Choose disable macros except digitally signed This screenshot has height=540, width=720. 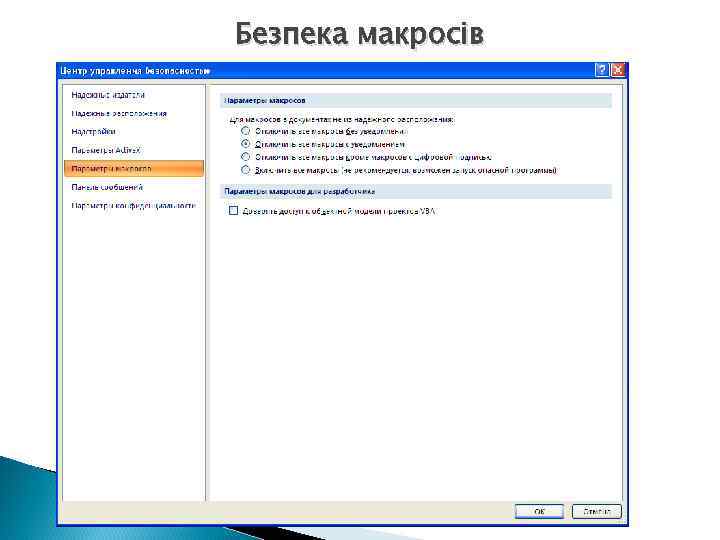coord(246,157)
